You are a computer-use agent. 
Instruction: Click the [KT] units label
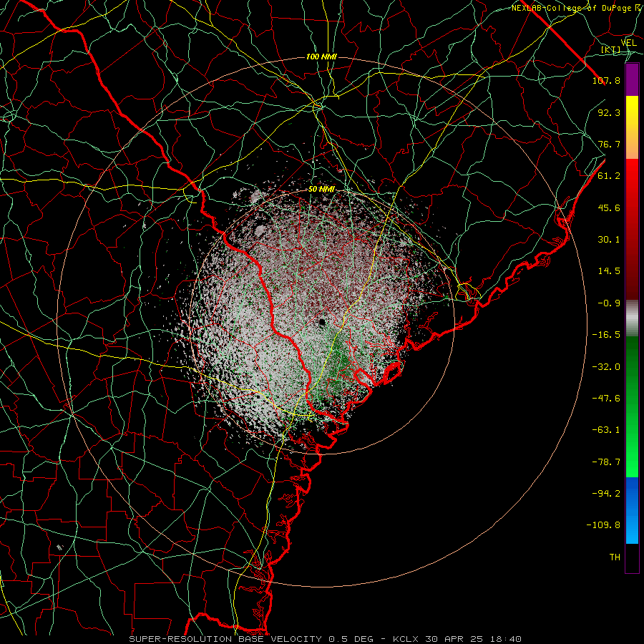pyautogui.click(x=611, y=49)
